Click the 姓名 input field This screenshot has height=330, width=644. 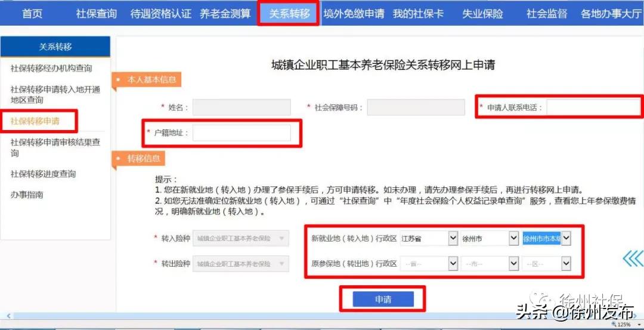(x=241, y=107)
